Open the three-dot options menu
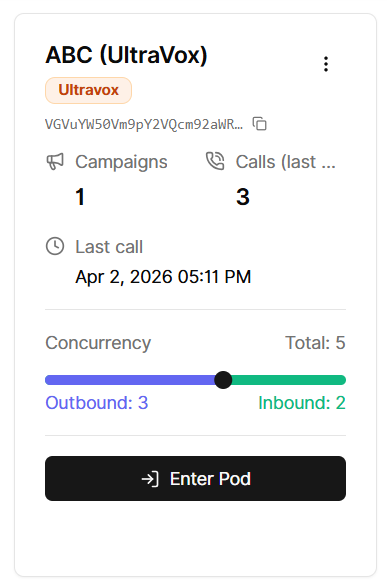Screen dimensions: 387x585 [326, 64]
